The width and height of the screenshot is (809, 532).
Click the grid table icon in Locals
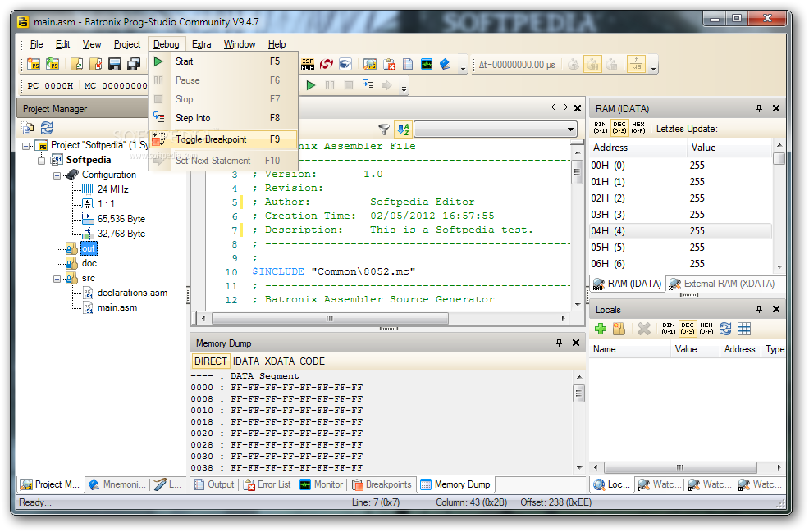click(744, 329)
